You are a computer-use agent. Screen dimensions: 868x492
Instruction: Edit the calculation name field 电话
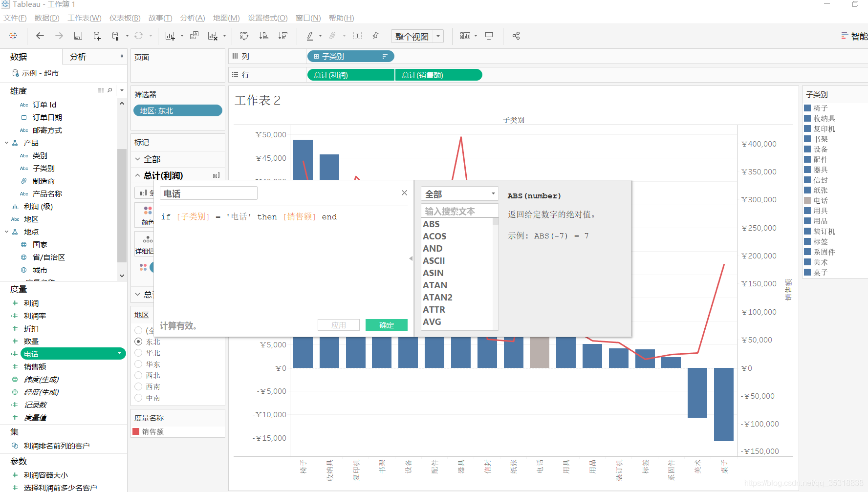(x=209, y=193)
